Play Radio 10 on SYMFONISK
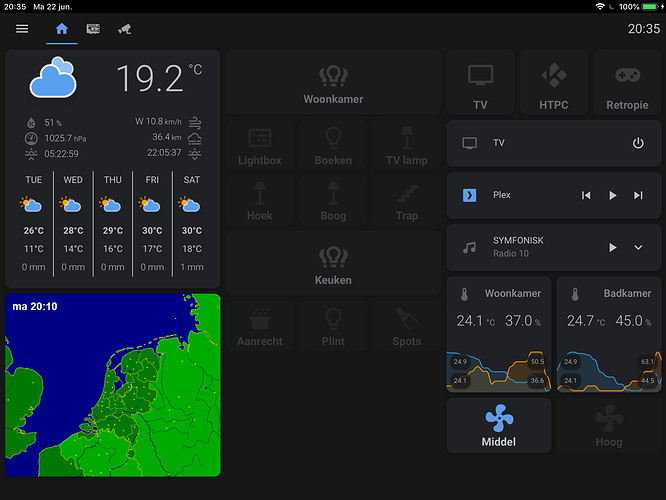This screenshot has height=500, width=666. point(612,248)
